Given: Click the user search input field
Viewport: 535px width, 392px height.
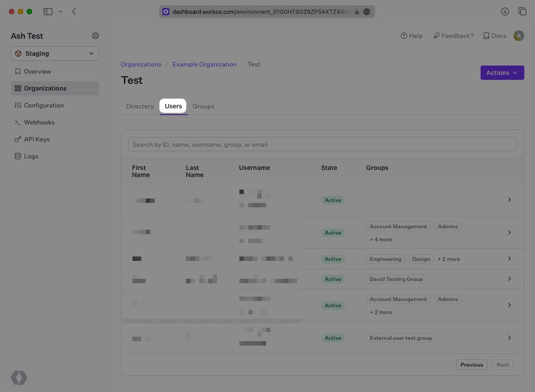Looking at the screenshot, I should pyautogui.click(x=322, y=144).
